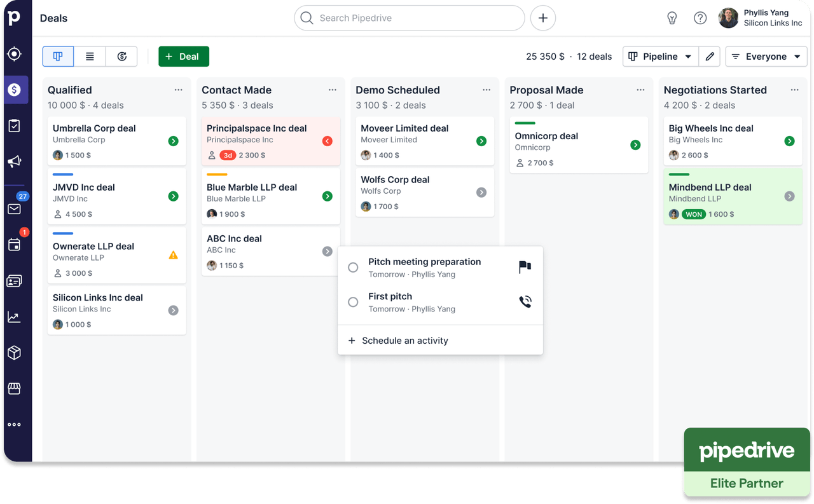Click the phone call icon for First pitch
The height and width of the screenshot is (504, 814).
(525, 302)
